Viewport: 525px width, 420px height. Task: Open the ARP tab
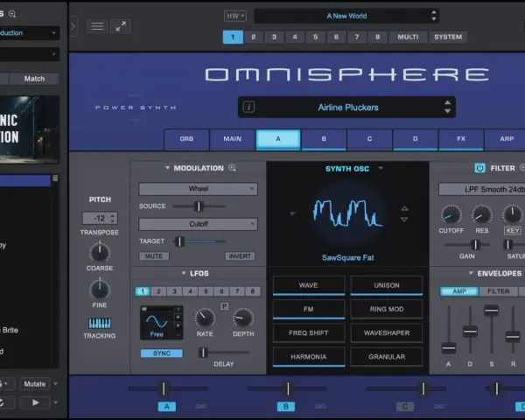point(505,139)
